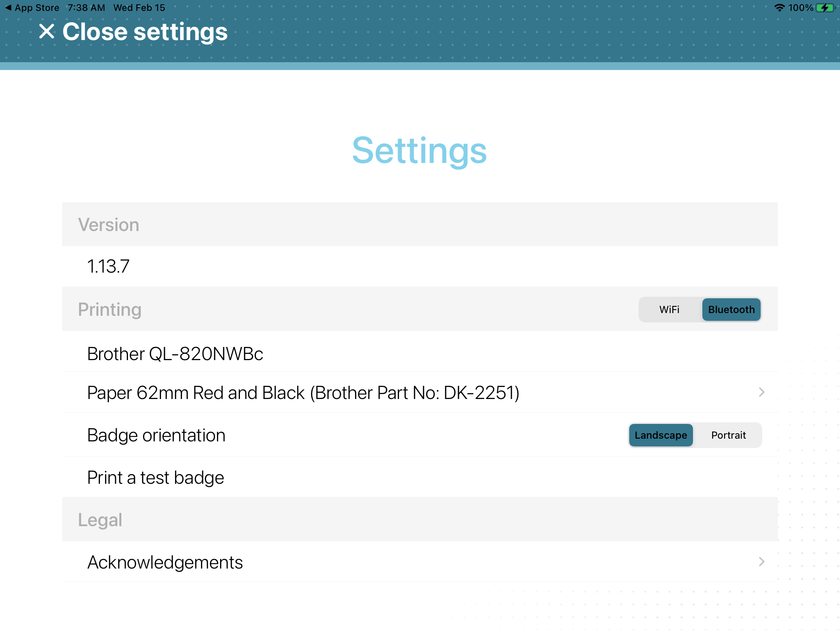Open Acknowledgements legal section

(420, 562)
